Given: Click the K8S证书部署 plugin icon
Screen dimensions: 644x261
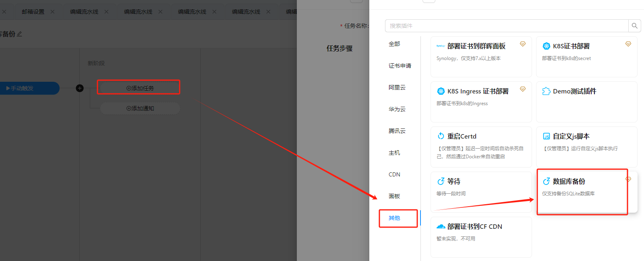Looking at the screenshot, I should click(546, 46).
